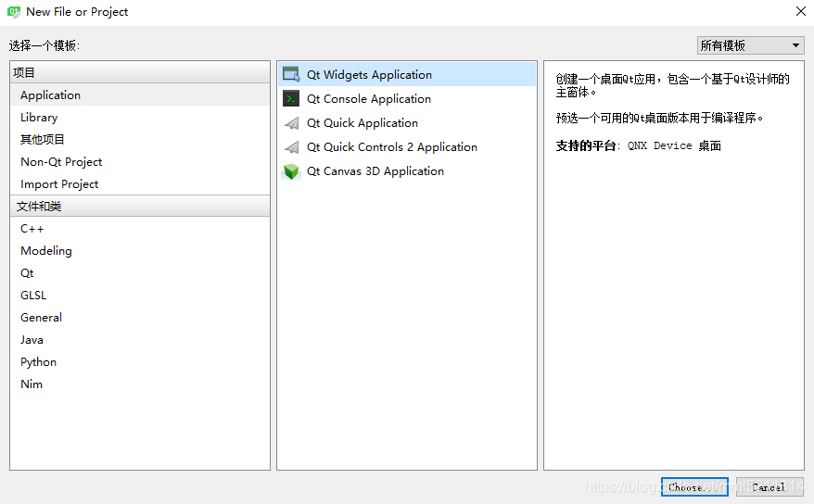Image resolution: width=814 pixels, height=504 pixels.
Task: Click the 文件和类 section header
Action: [x=140, y=207]
